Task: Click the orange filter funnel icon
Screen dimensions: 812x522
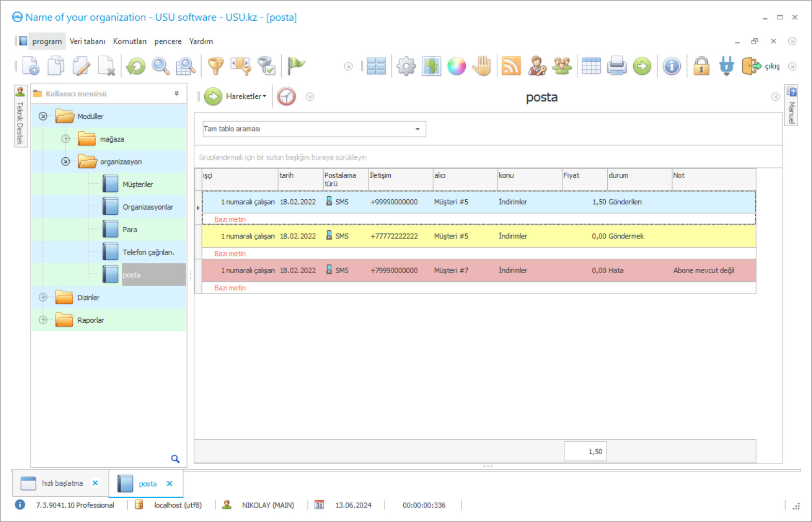Action: 216,66
